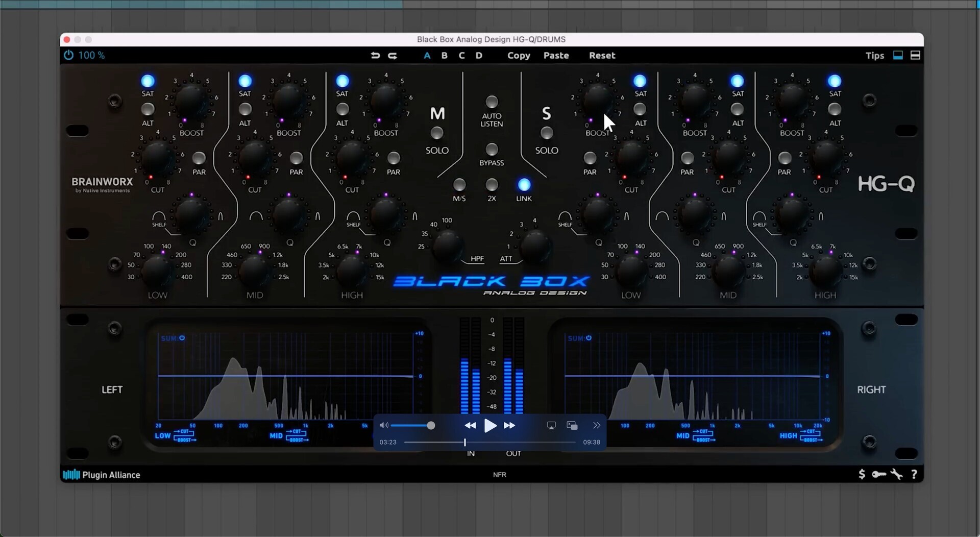Enable PAR on Mid HIGH band
This screenshot has height=537, width=980.
tap(394, 158)
